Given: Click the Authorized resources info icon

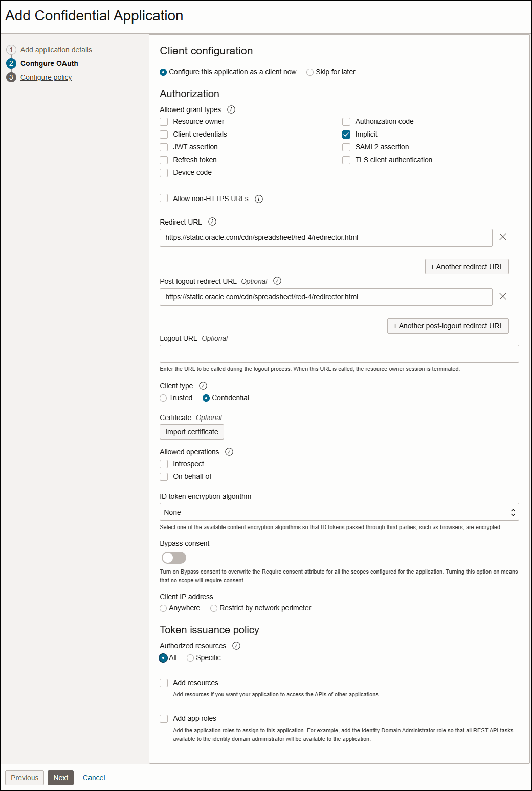Looking at the screenshot, I should (x=236, y=646).
